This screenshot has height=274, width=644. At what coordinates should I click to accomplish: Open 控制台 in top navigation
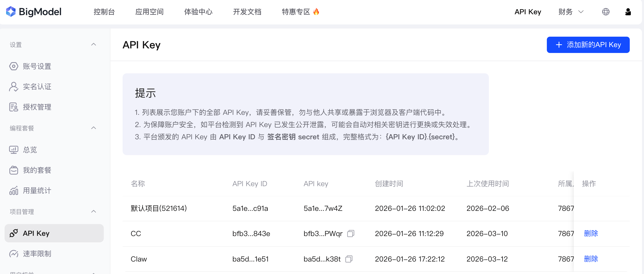point(104,12)
